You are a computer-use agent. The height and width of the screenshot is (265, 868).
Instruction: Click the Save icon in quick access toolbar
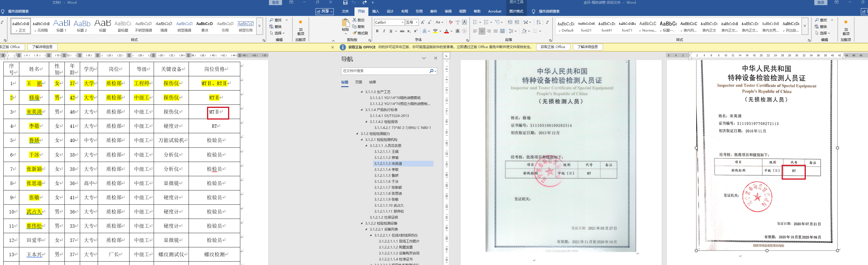click(345, 3)
